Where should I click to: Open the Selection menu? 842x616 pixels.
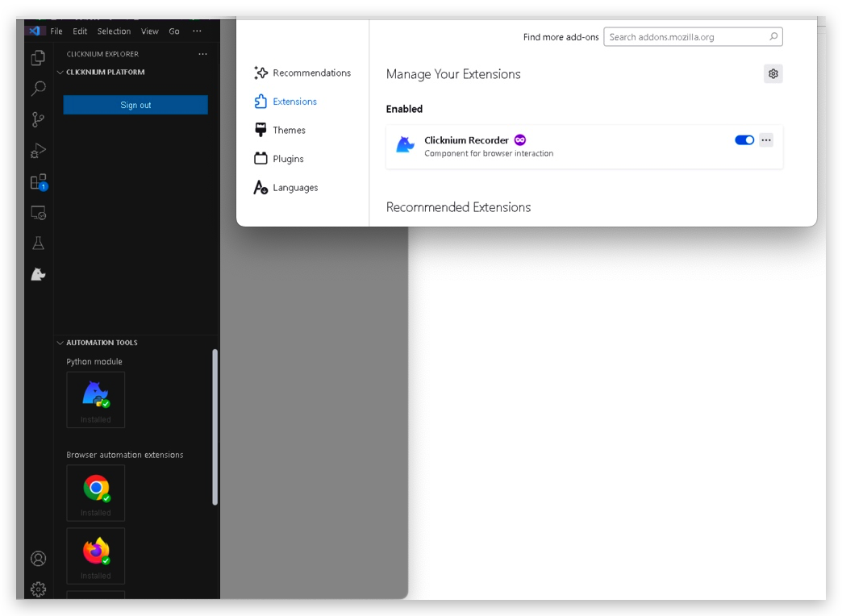114,31
